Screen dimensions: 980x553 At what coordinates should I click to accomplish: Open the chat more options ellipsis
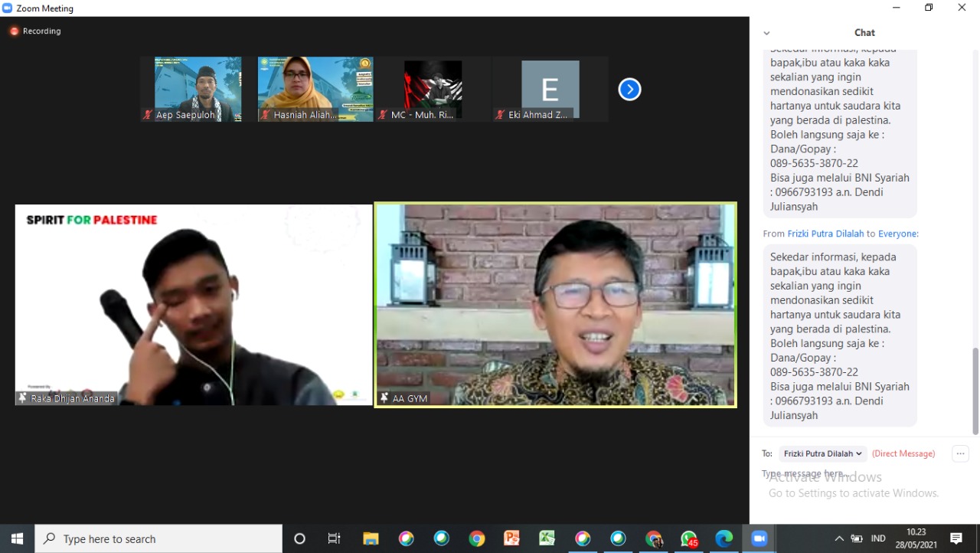pyautogui.click(x=960, y=453)
